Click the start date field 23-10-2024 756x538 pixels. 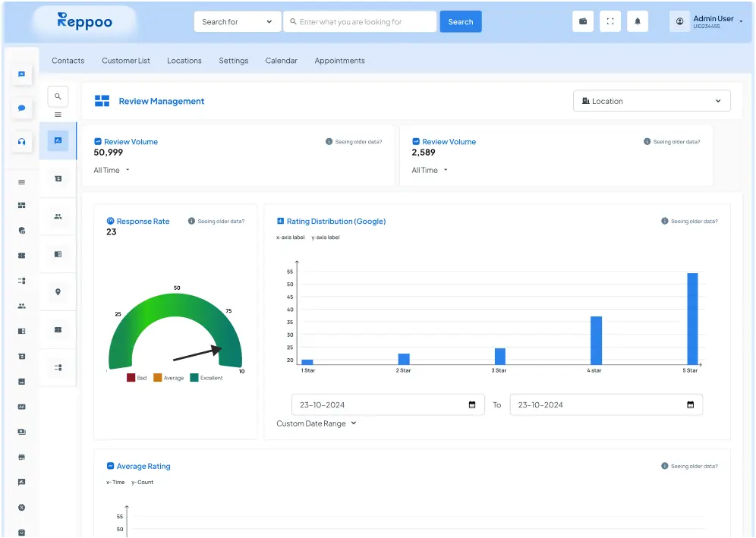pos(388,405)
